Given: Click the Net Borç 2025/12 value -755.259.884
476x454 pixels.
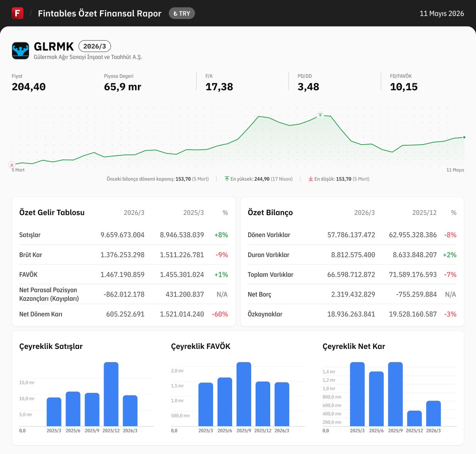Looking at the screenshot, I should (x=416, y=294).
